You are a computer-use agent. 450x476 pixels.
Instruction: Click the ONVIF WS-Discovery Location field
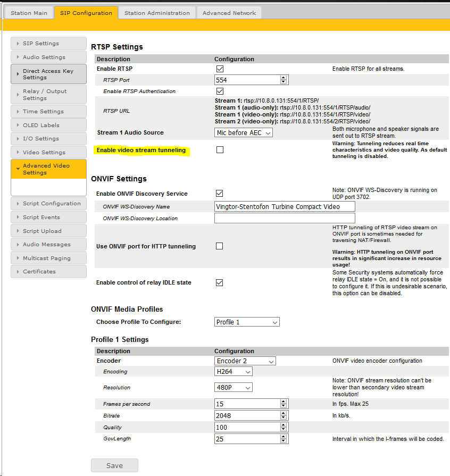[285, 218]
